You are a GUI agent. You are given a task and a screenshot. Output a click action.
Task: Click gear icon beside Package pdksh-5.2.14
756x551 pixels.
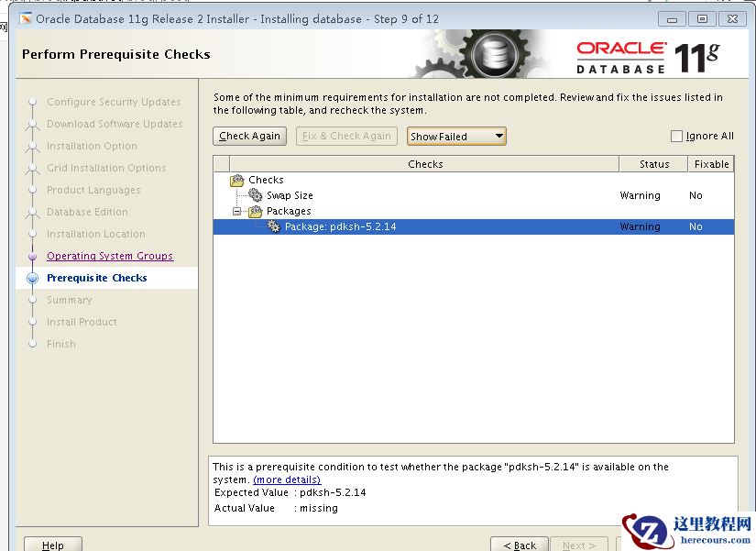pyautogui.click(x=273, y=226)
